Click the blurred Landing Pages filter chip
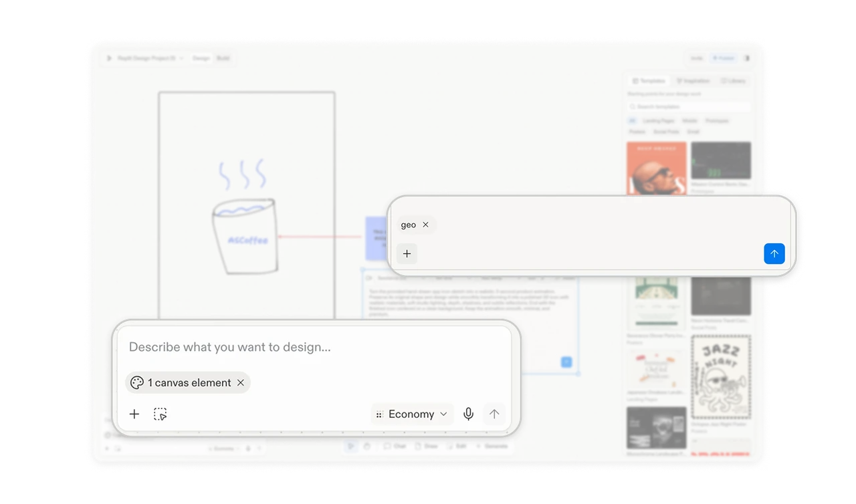Image resolution: width=856 pixels, height=504 pixels. click(659, 121)
